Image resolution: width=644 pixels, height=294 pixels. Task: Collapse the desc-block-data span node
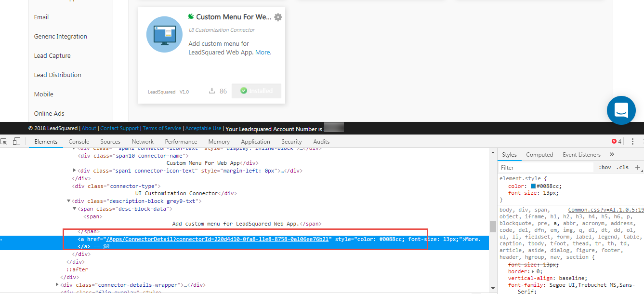75,209
